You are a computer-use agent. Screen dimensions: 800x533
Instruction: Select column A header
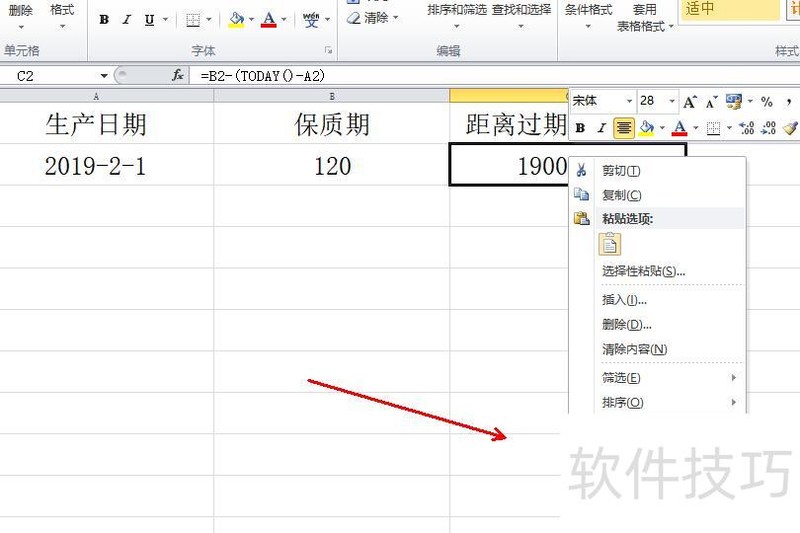(96, 96)
